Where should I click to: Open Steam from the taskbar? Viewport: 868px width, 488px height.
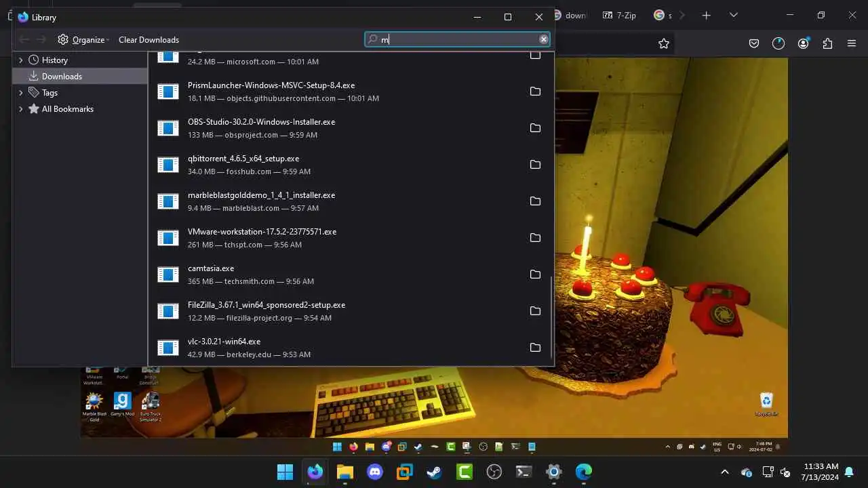(x=435, y=472)
